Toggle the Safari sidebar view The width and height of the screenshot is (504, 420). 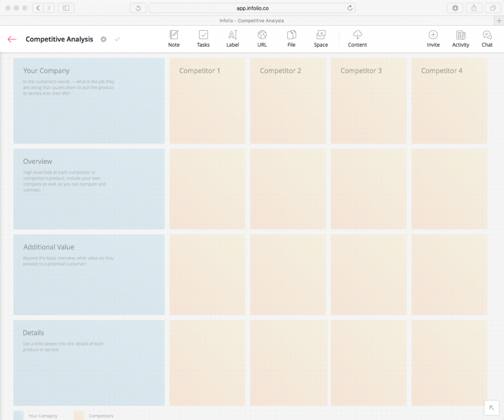(66, 8)
